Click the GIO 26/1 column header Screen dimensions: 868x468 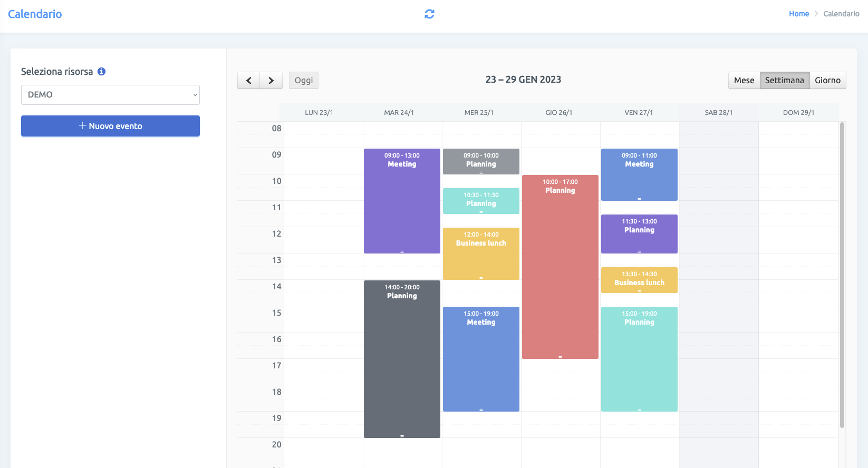click(x=559, y=113)
